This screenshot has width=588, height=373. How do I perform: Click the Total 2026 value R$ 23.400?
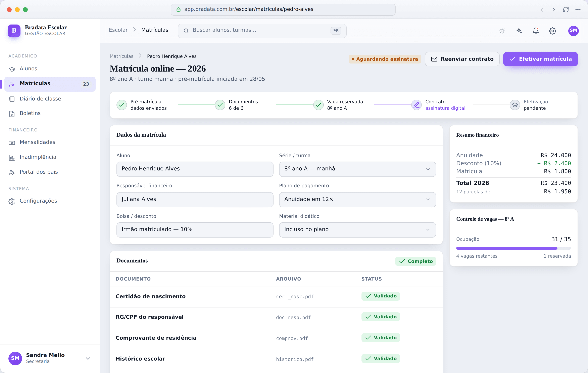pos(555,183)
